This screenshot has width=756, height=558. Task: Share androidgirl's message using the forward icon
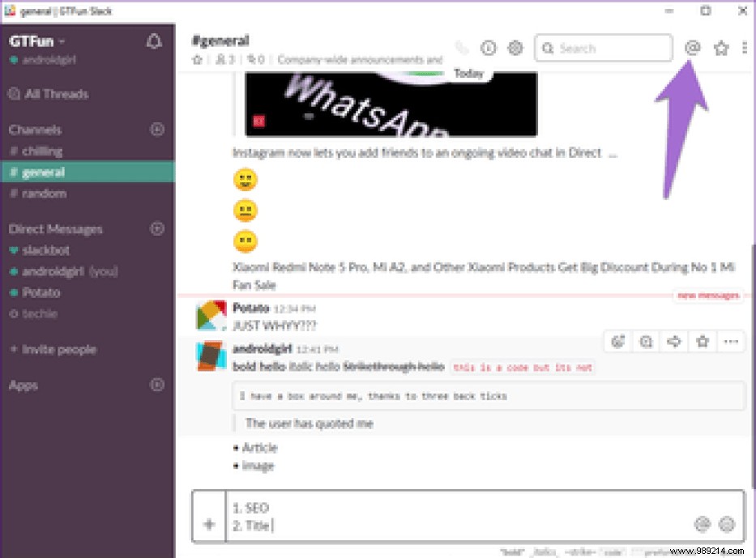click(x=673, y=342)
